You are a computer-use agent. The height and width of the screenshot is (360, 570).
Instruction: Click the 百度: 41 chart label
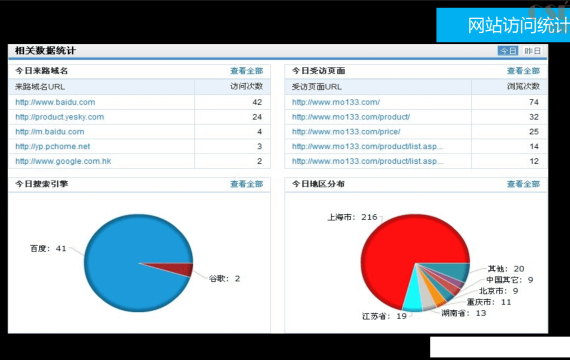click(x=48, y=249)
